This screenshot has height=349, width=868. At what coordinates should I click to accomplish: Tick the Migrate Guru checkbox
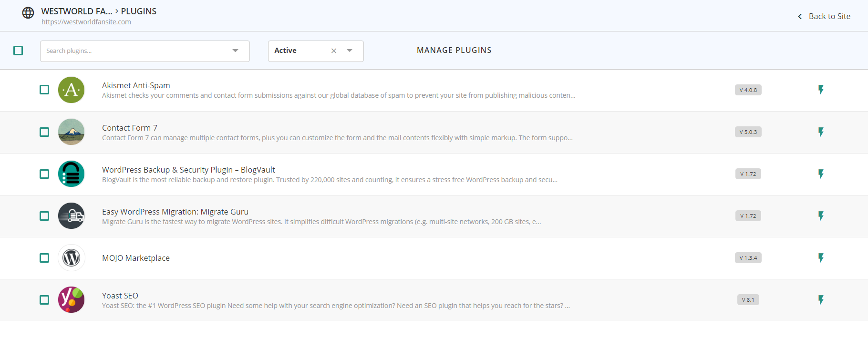pyautogui.click(x=44, y=216)
